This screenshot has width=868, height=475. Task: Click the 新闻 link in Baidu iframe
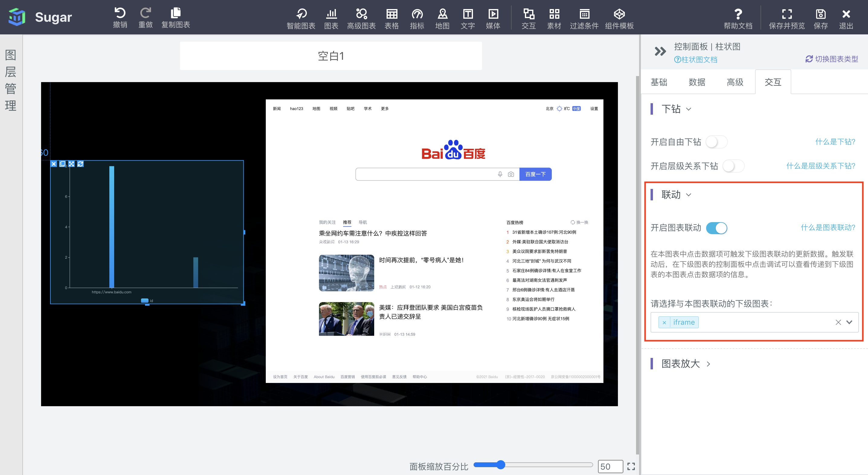(277, 108)
